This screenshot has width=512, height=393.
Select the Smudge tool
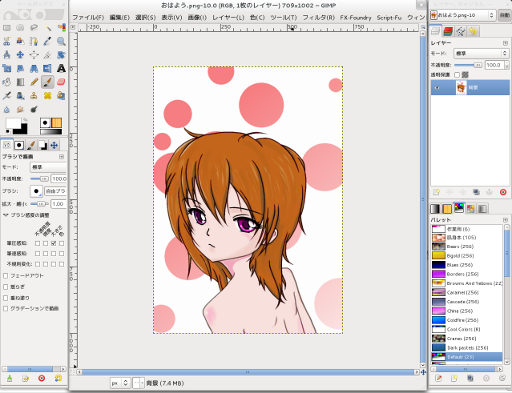(x=20, y=109)
